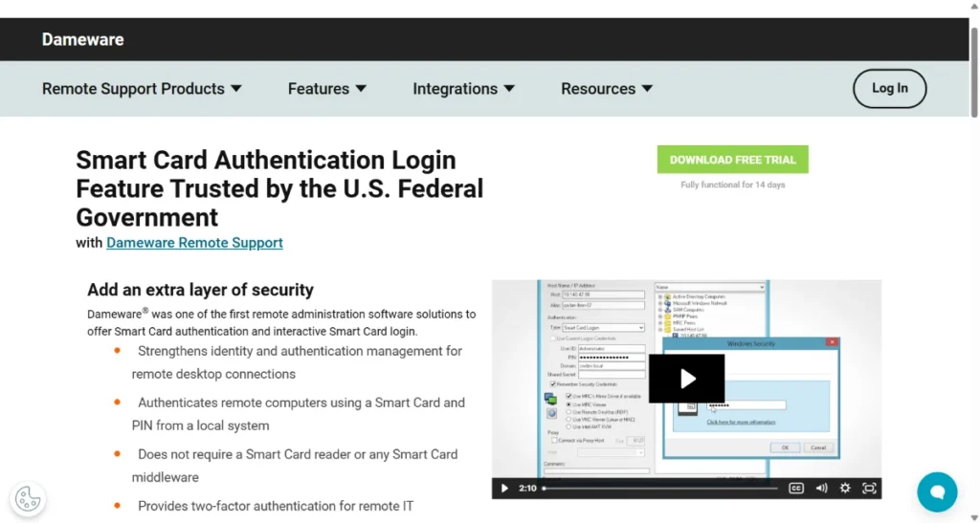Screen dimensions: 980x523
Task: Open cookie preferences icon
Action: (x=28, y=499)
